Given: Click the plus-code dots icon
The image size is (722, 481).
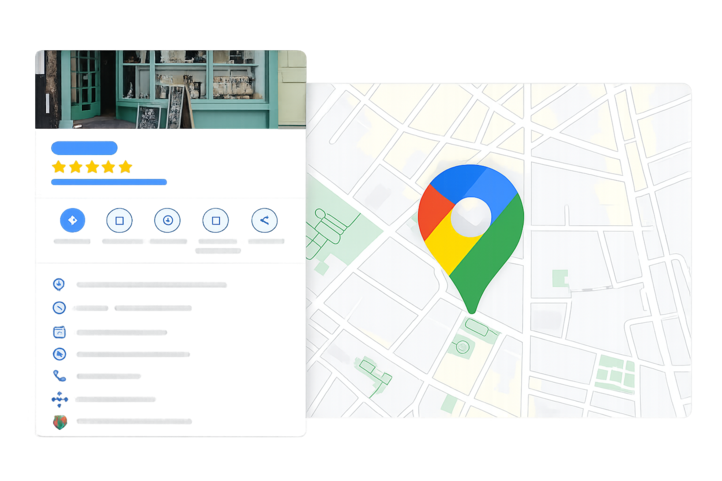Looking at the screenshot, I should 59,399.
